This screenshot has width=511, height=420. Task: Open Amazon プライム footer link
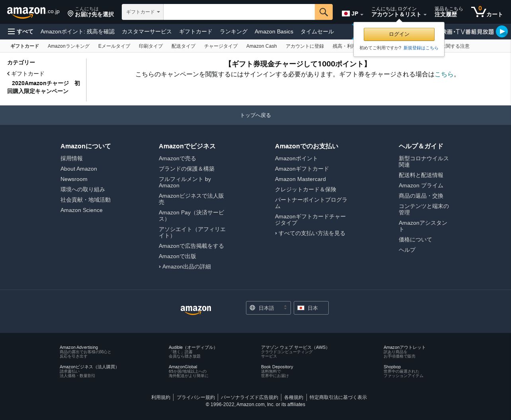pyautogui.click(x=421, y=185)
